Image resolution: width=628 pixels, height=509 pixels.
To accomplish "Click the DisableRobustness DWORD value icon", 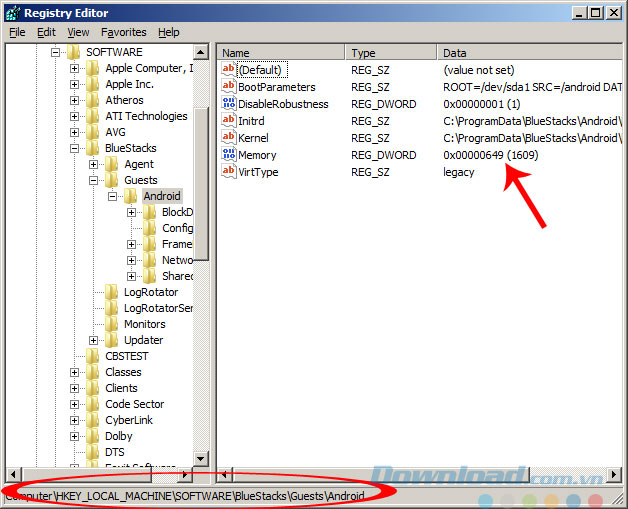I will click(229, 104).
